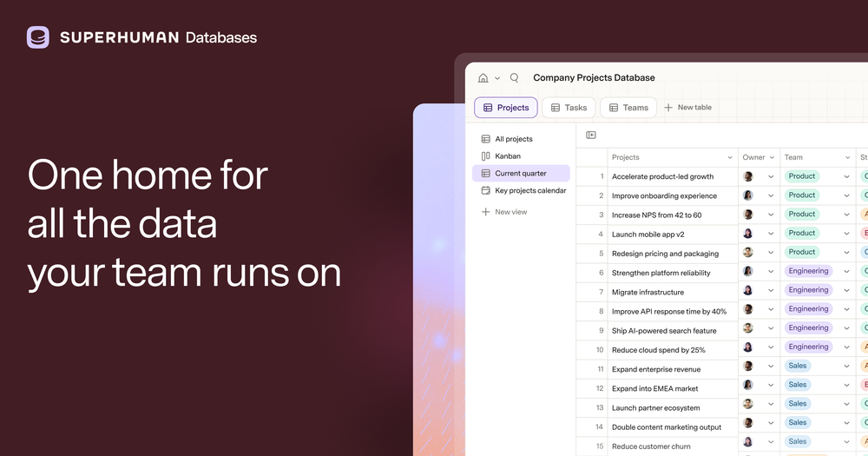The image size is (868, 456).
Task: Expand the chevron next to the home icon
Action: click(497, 78)
